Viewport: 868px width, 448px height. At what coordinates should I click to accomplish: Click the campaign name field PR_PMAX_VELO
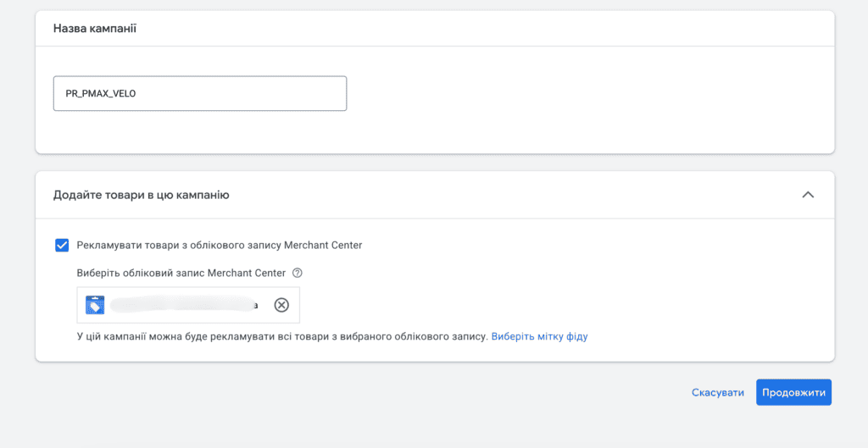point(200,93)
